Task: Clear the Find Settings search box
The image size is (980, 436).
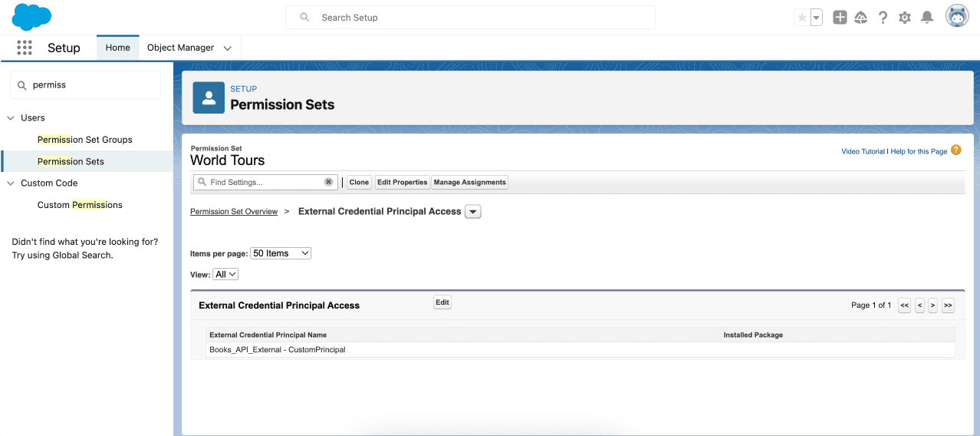Action: [328, 182]
